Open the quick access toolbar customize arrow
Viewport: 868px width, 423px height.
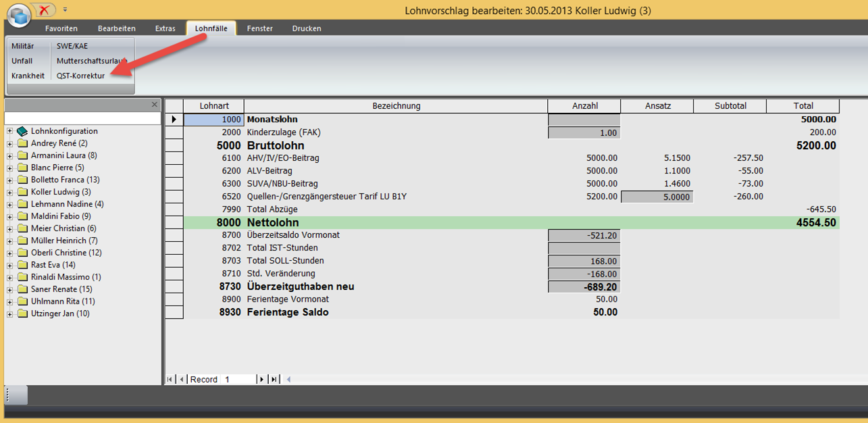click(65, 9)
